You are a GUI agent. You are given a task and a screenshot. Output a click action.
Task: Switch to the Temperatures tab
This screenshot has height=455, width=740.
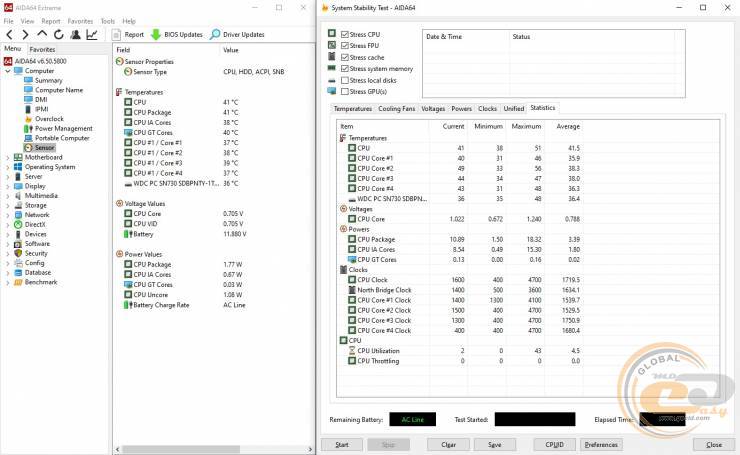click(353, 109)
